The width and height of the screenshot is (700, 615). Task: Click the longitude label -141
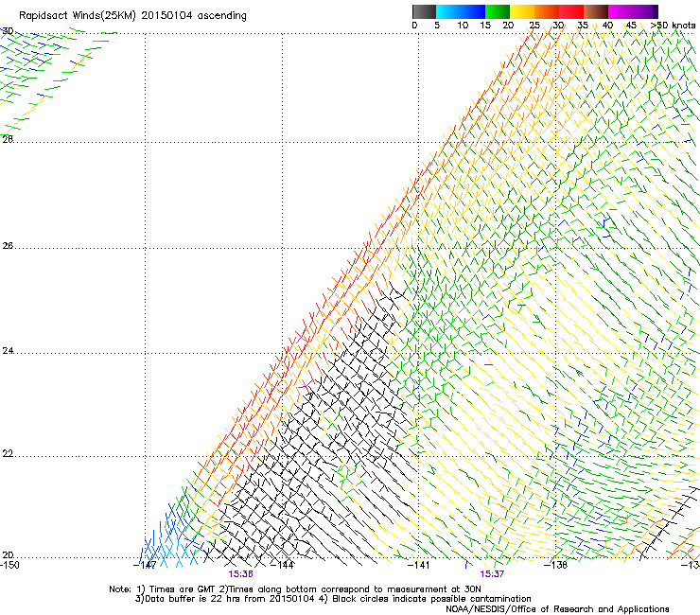point(419,565)
